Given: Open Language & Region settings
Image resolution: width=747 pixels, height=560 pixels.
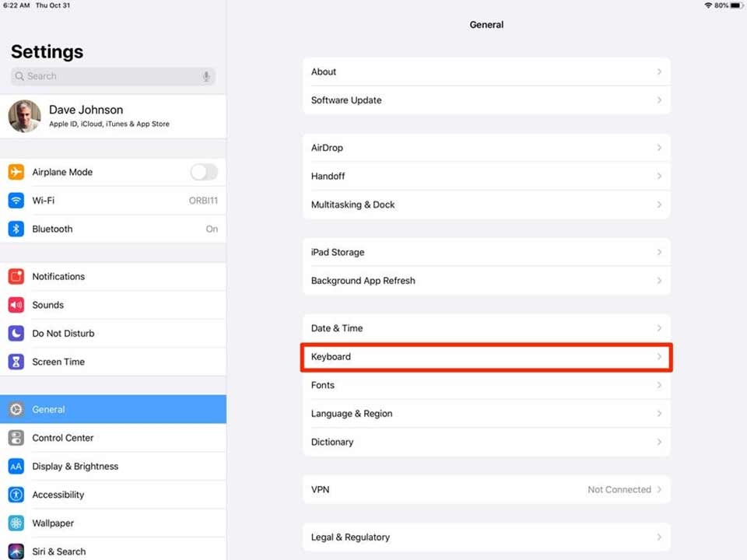Looking at the screenshot, I should [x=486, y=413].
